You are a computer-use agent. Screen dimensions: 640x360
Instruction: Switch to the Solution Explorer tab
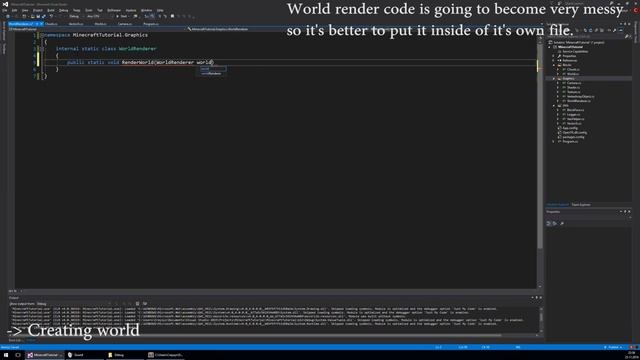[558, 204]
